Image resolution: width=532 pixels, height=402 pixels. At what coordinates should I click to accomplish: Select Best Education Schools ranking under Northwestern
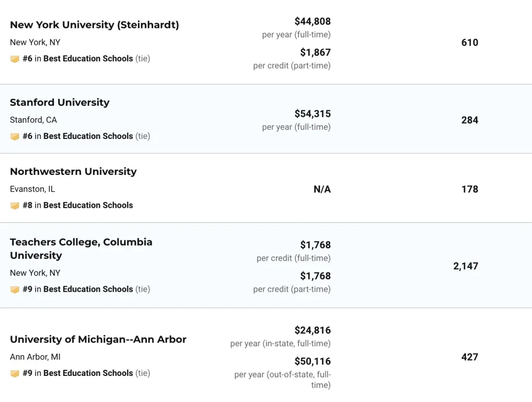pyautogui.click(x=88, y=205)
